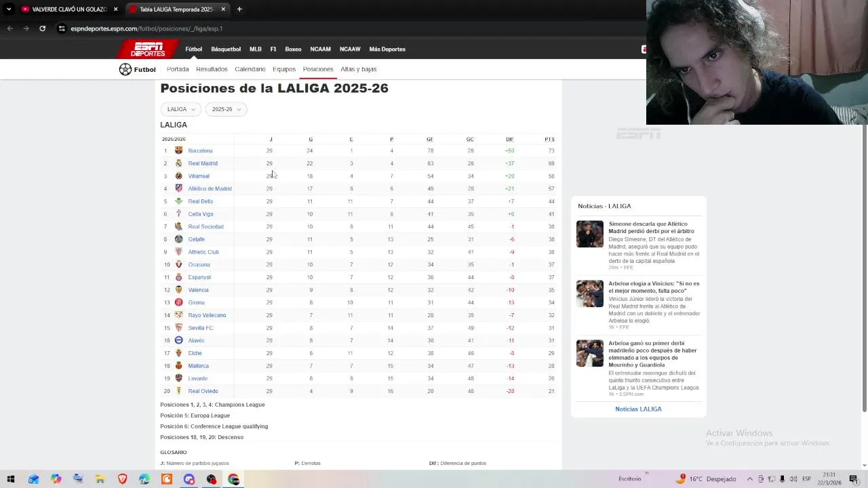Viewport: 868px width, 488px height.
Task: Click the Atlético de Madrid crest
Action: [x=179, y=188]
